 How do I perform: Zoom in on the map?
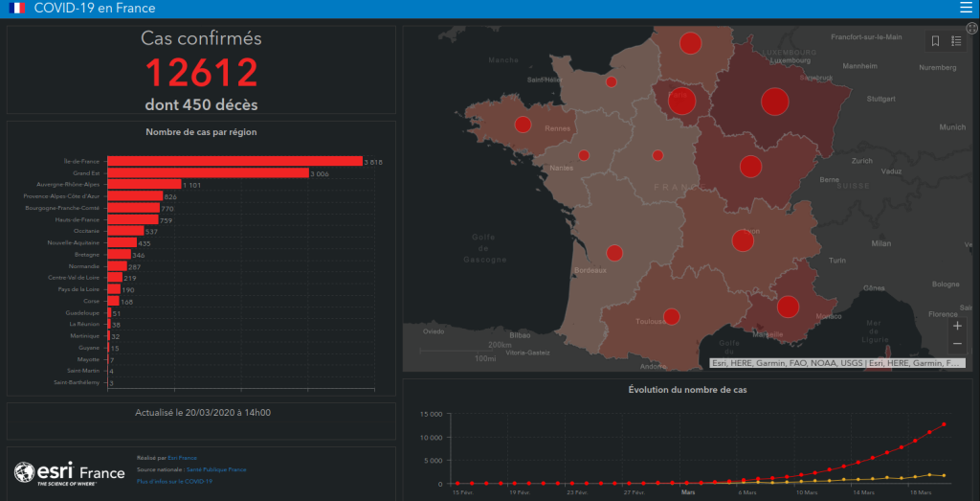[x=957, y=326]
